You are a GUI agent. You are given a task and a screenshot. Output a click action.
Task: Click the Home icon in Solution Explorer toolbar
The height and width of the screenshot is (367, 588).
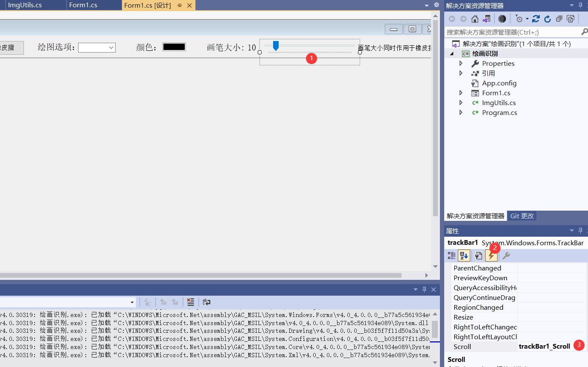point(474,19)
